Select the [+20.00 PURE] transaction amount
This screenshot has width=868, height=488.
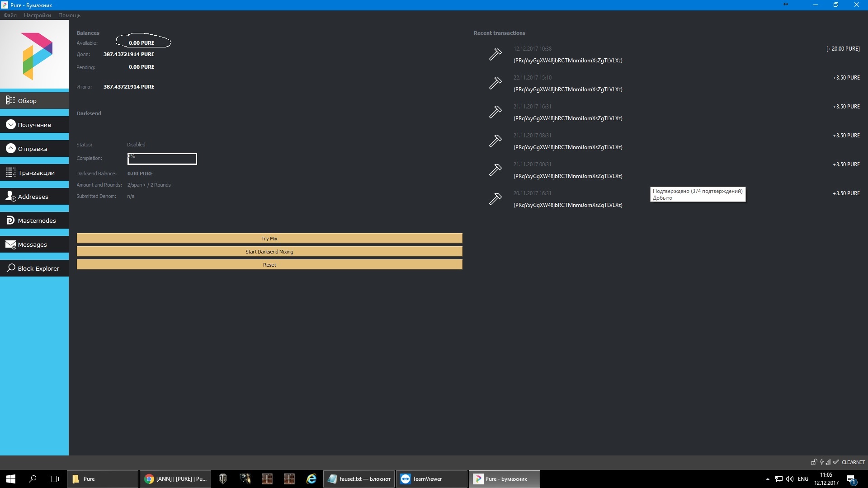[x=843, y=49]
